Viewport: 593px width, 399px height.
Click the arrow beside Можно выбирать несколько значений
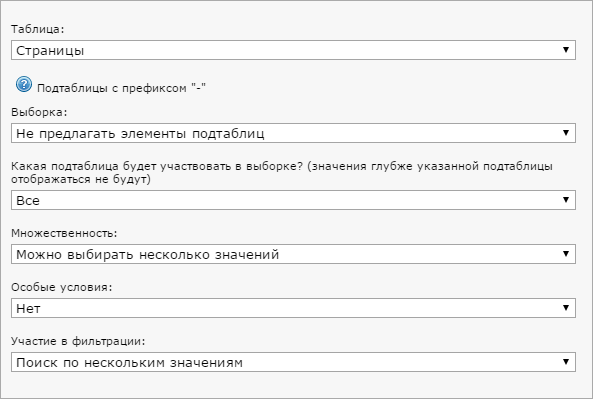pos(566,254)
